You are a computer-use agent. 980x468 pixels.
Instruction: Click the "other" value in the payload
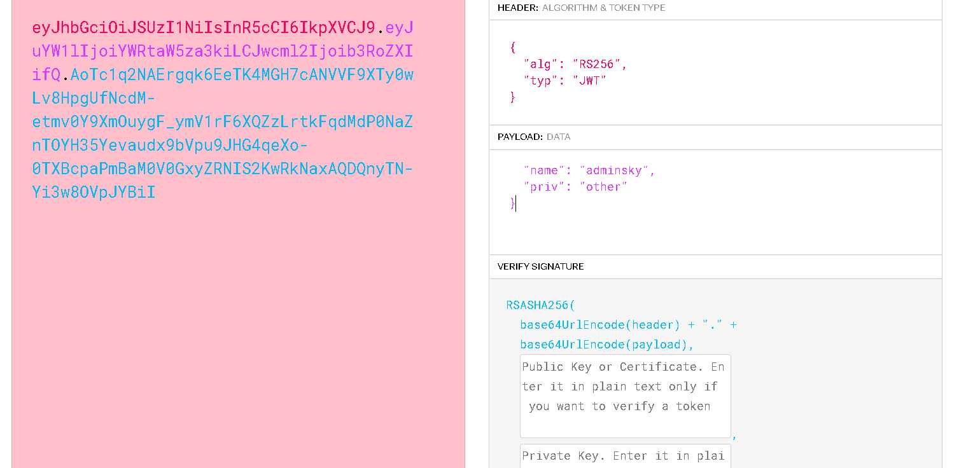pyautogui.click(x=603, y=187)
